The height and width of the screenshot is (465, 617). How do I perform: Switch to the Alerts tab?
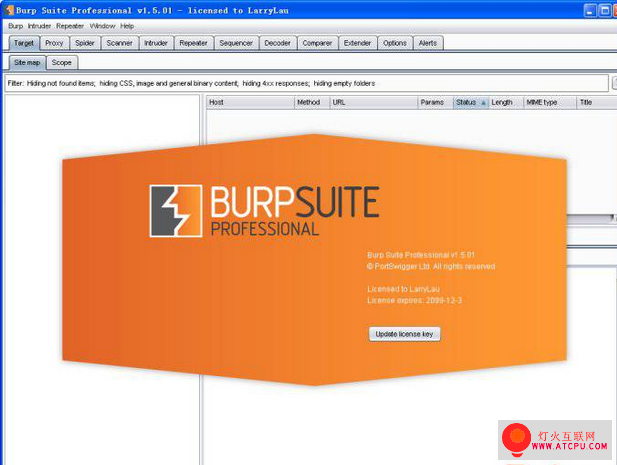pos(428,43)
